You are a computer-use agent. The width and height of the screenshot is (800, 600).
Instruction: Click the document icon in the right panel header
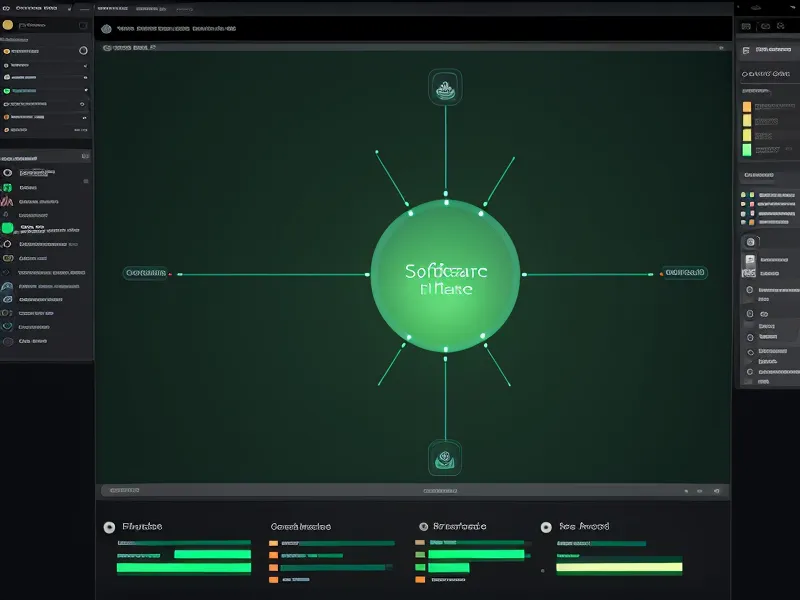746,50
